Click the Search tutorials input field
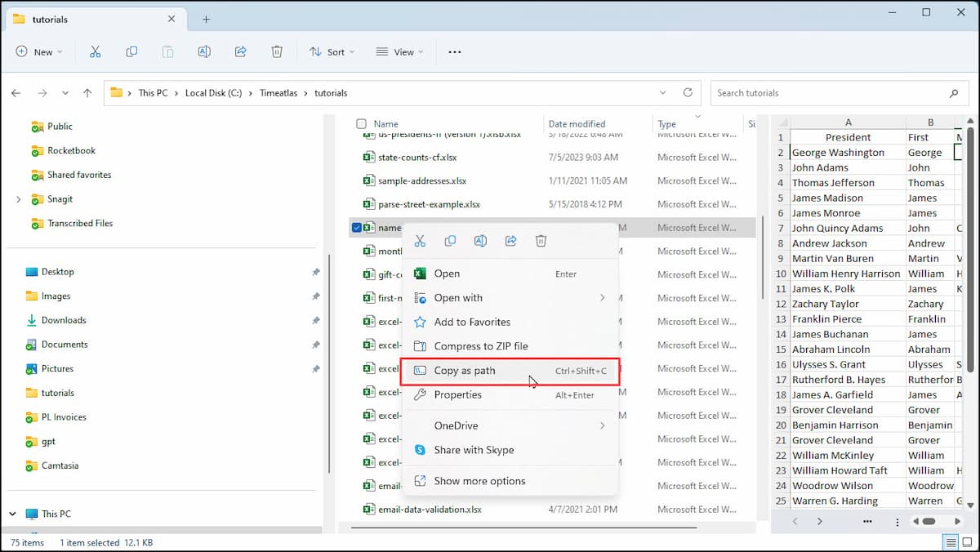The width and height of the screenshot is (980, 552). click(825, 92)
